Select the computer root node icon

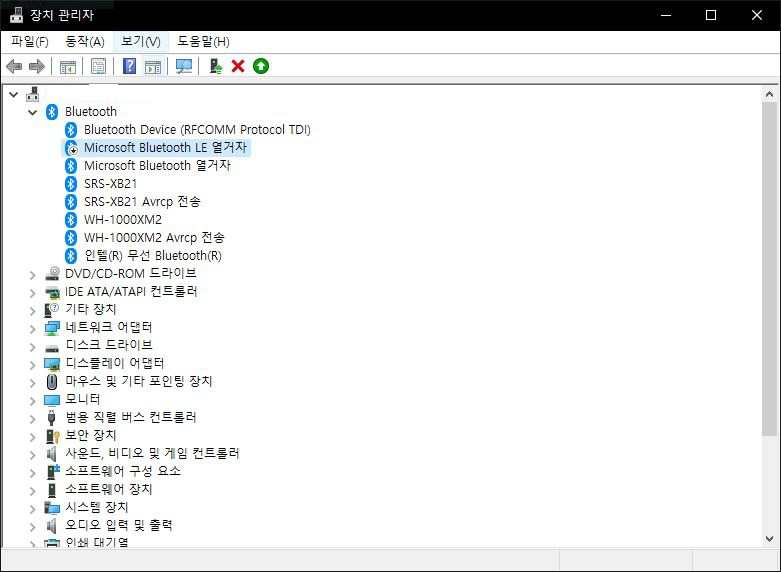pos(33,94)
